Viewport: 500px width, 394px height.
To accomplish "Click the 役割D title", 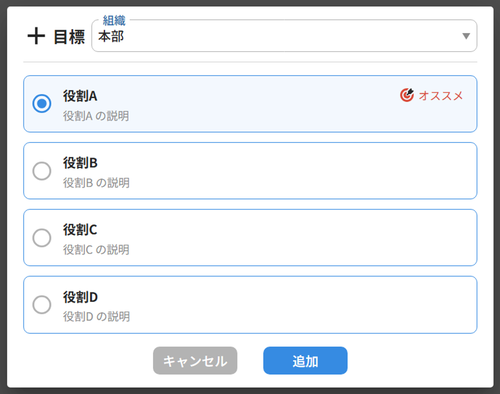I will click(x=80, y=297).
